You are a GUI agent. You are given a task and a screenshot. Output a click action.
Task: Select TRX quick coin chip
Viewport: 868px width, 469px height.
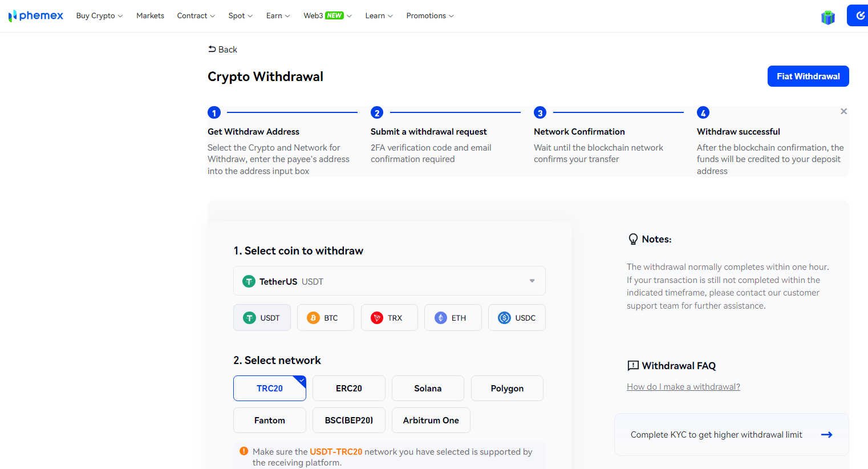[x=390, y=318]
